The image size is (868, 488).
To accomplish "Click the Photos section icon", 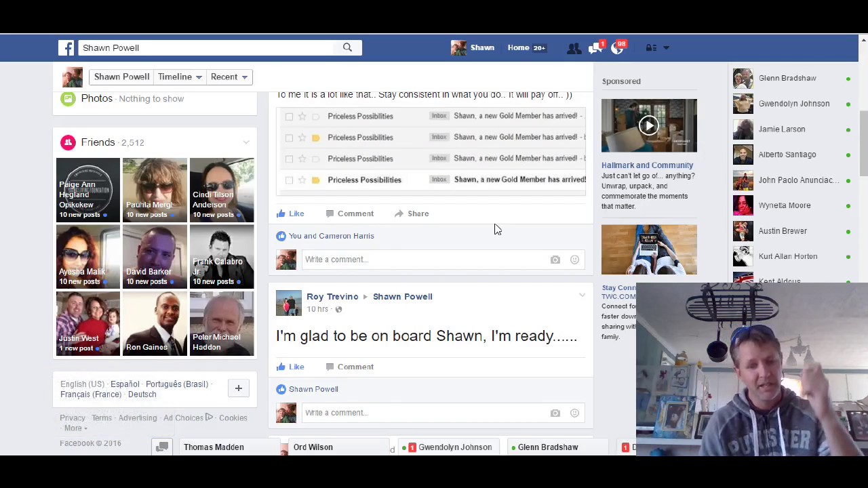I will point(68,99).
